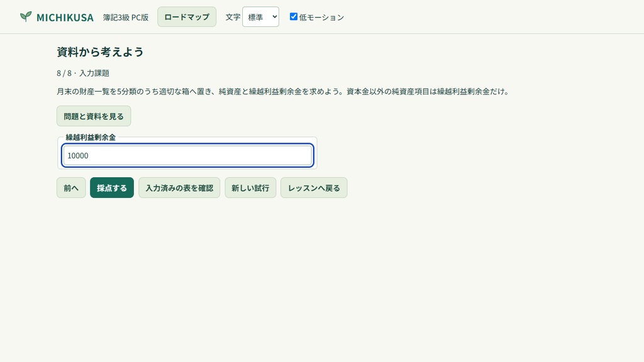Open the ロードマップ roadmap button

click(x=187, y=17)
